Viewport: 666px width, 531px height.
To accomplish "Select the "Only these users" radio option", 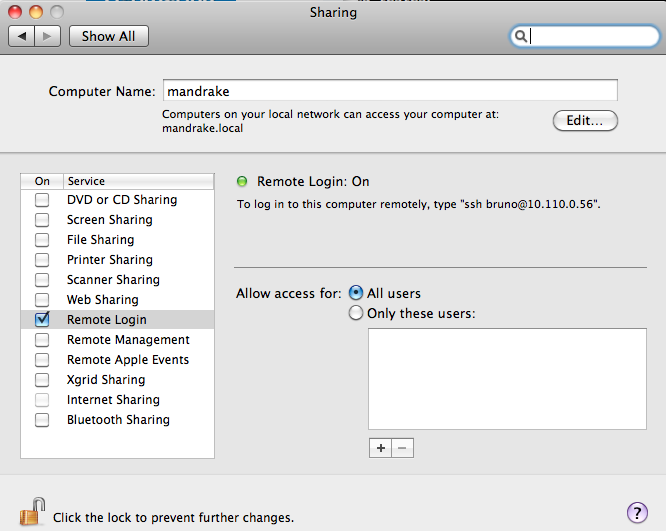I will pos(356,313).
